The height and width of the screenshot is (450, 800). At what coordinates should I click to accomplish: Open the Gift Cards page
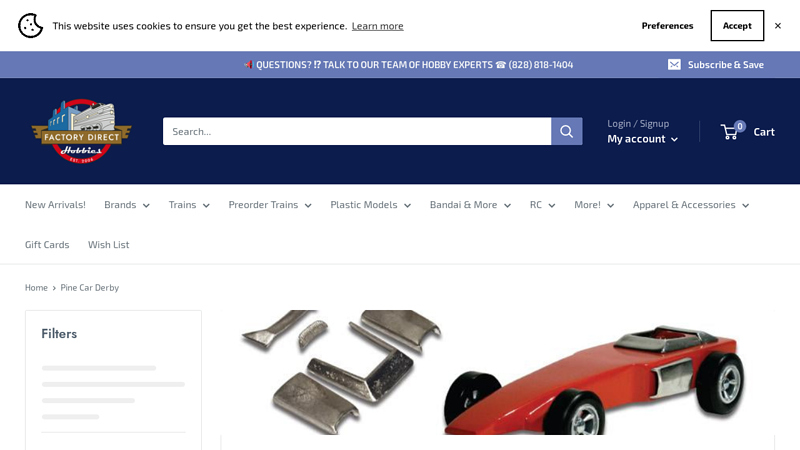tap(47, 244)
